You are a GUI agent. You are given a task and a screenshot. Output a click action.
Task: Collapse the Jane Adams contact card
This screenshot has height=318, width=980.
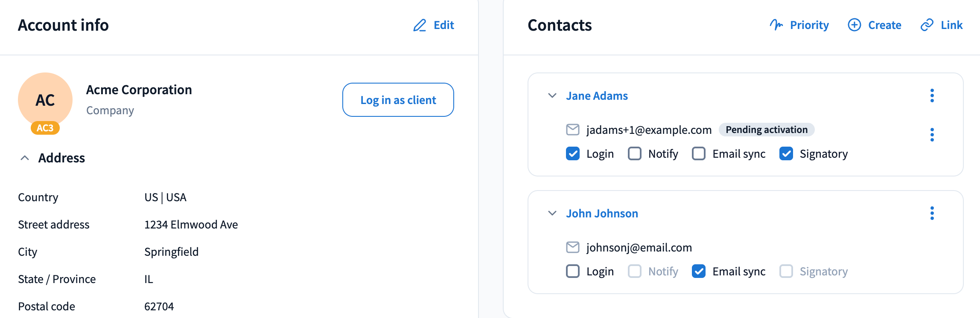pyautogui.click(x=552, y=95)
